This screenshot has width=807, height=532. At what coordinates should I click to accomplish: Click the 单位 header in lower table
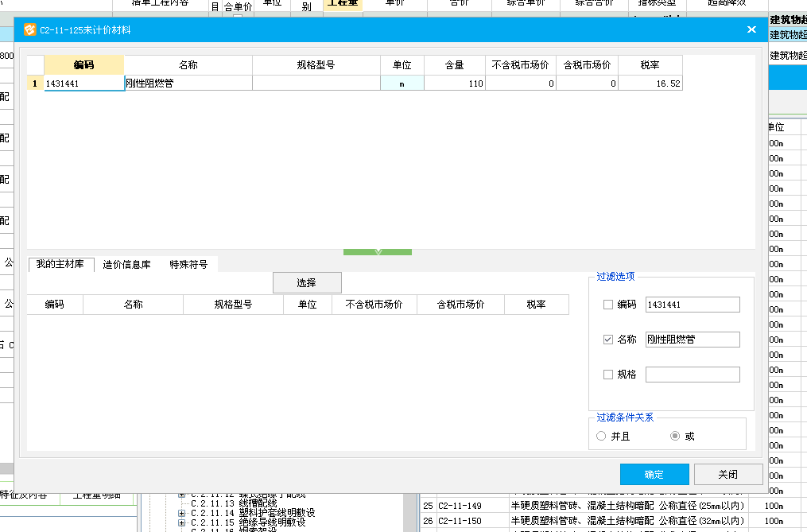[x=307, y=305]
